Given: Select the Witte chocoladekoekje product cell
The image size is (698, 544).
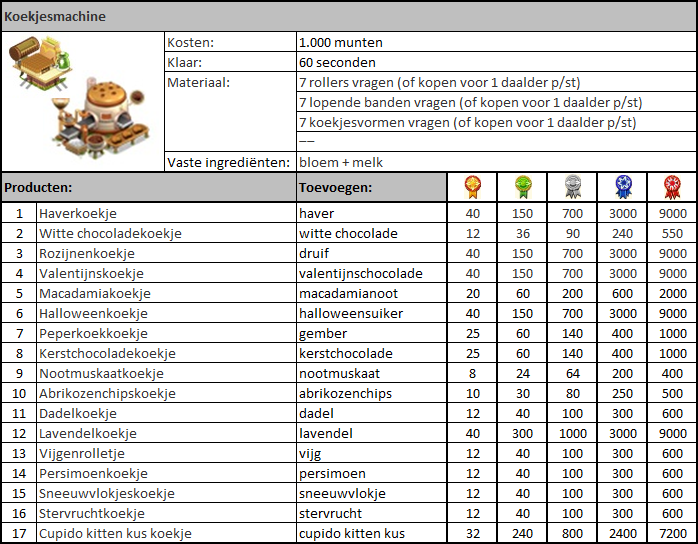Looking at the screenshot, I should coord(109,233).
